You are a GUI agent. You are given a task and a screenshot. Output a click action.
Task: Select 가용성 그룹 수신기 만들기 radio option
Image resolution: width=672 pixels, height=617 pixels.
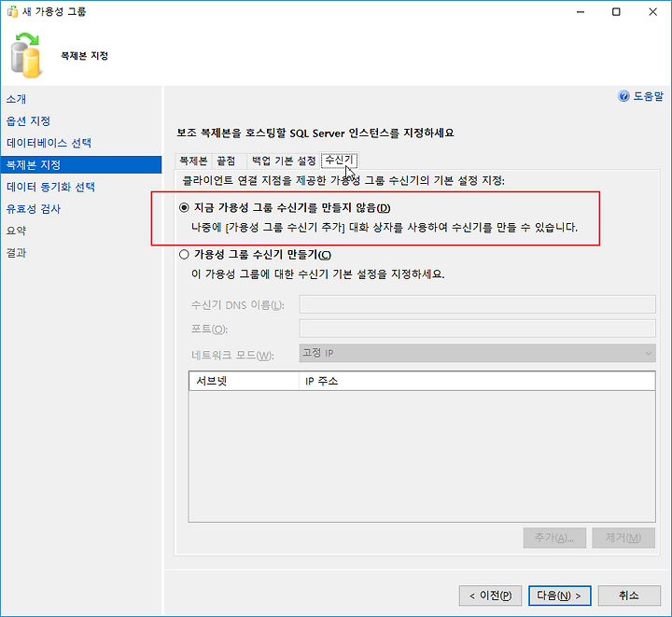184,255
